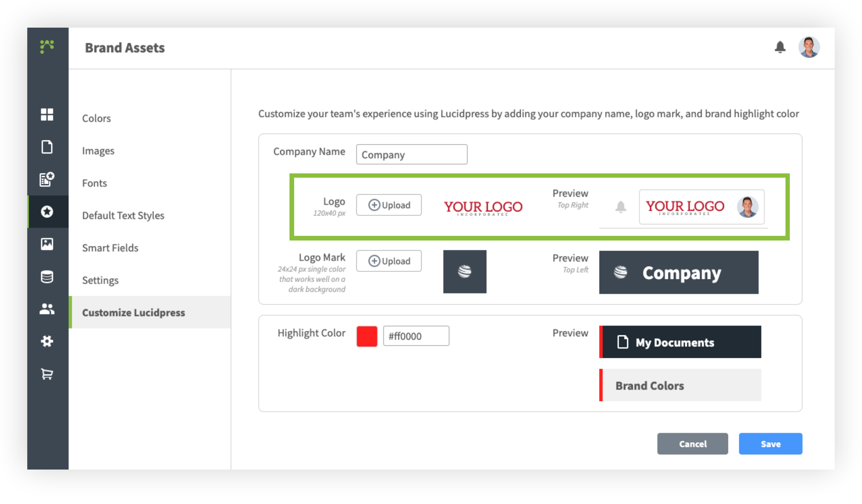Click the Cancel button
Viewport: 862px width, 504px height.
(x=692, y=444)
